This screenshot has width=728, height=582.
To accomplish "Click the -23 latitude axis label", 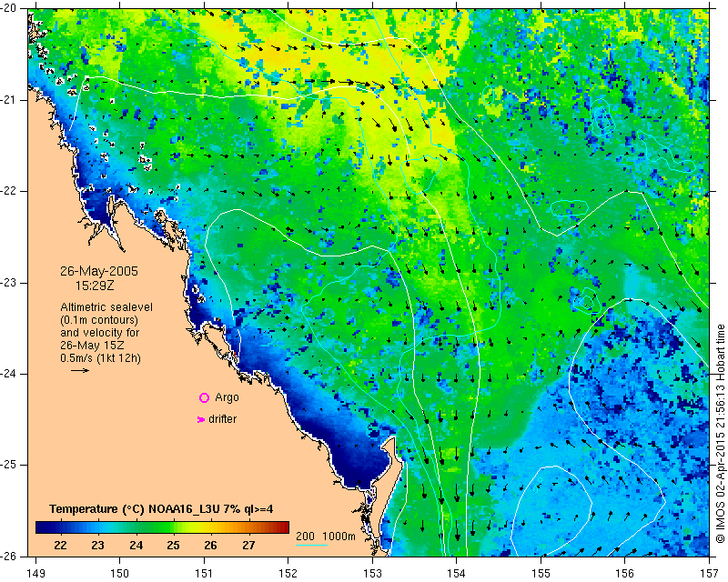I will [x=10, y=283].
